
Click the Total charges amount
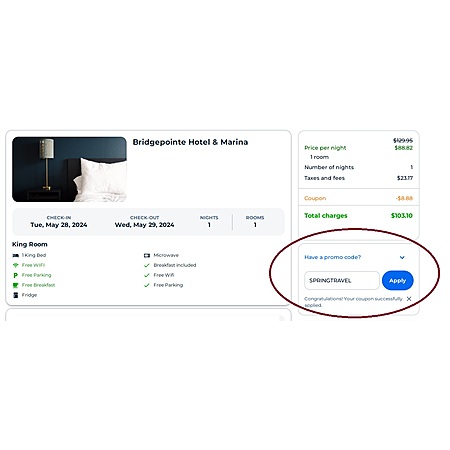402,216
